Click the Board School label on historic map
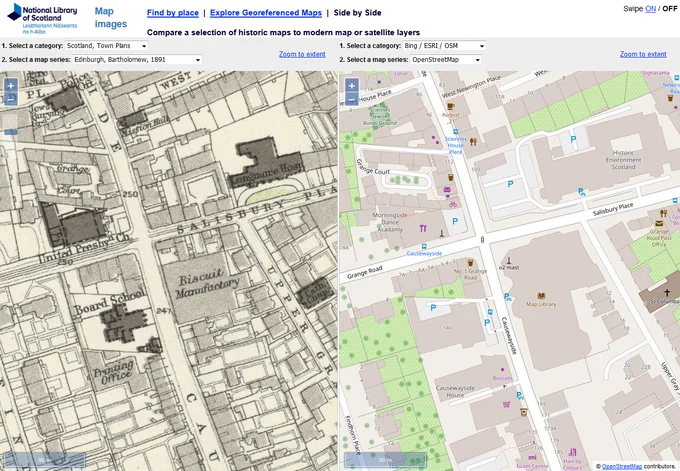This screenshot has width=680, height=471. [109, 302]
